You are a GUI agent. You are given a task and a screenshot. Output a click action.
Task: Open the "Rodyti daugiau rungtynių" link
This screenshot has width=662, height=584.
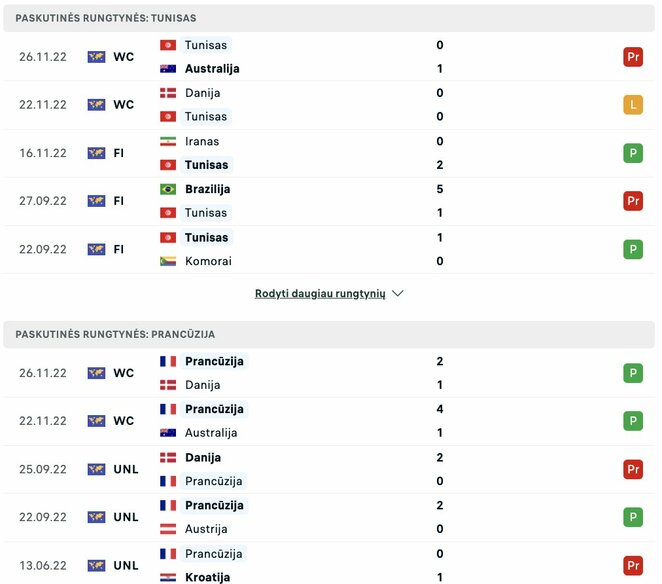[320, 294]
